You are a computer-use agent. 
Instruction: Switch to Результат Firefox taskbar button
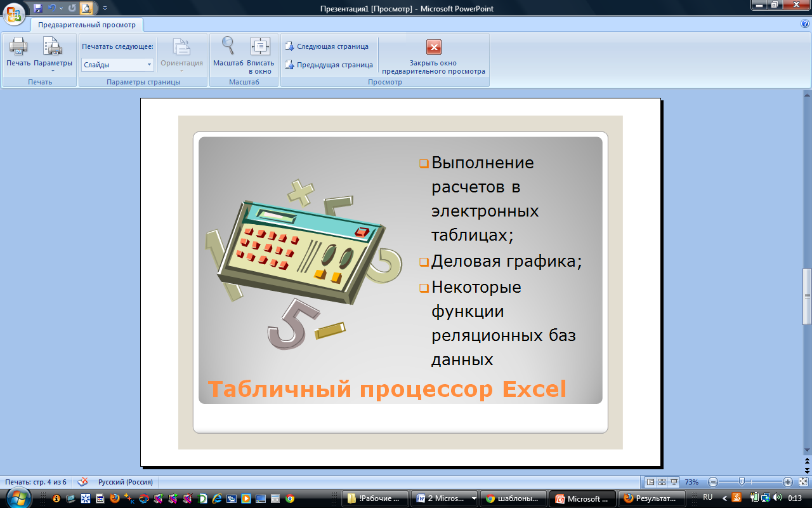click(651, 498)
